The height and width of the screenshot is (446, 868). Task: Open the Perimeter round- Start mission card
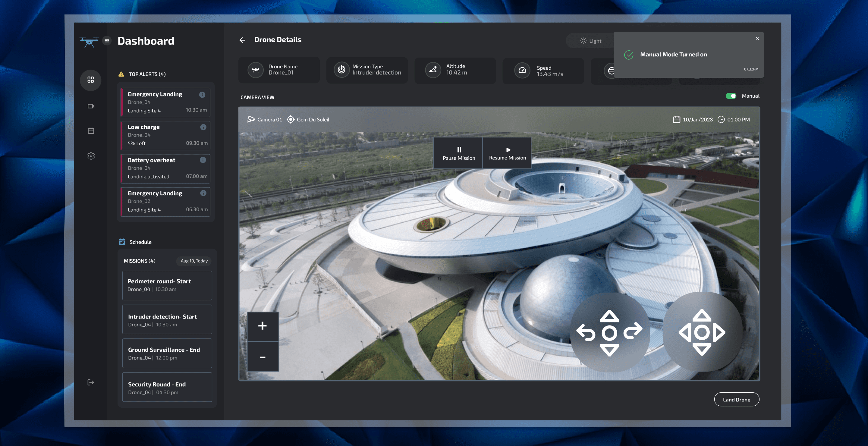click(167, 285)
